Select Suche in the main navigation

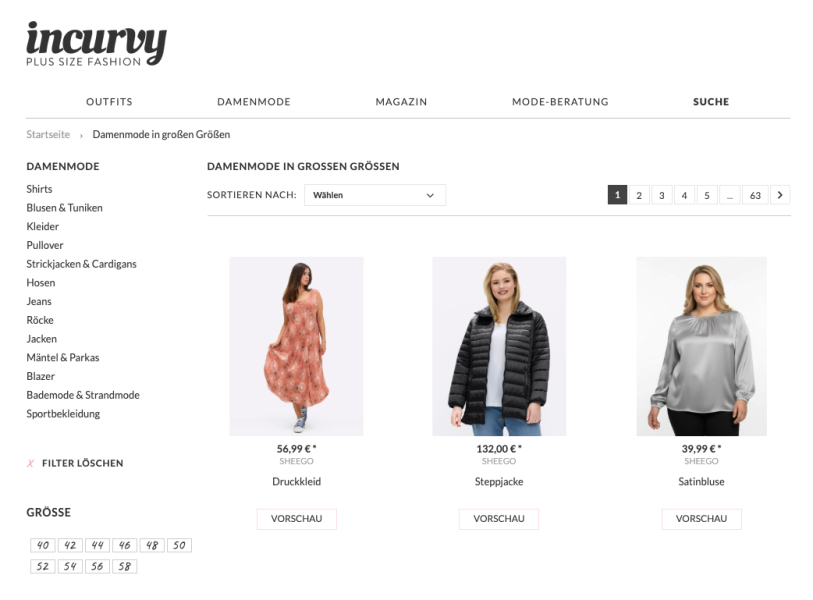pyautogui.click(x=711, y=102)
